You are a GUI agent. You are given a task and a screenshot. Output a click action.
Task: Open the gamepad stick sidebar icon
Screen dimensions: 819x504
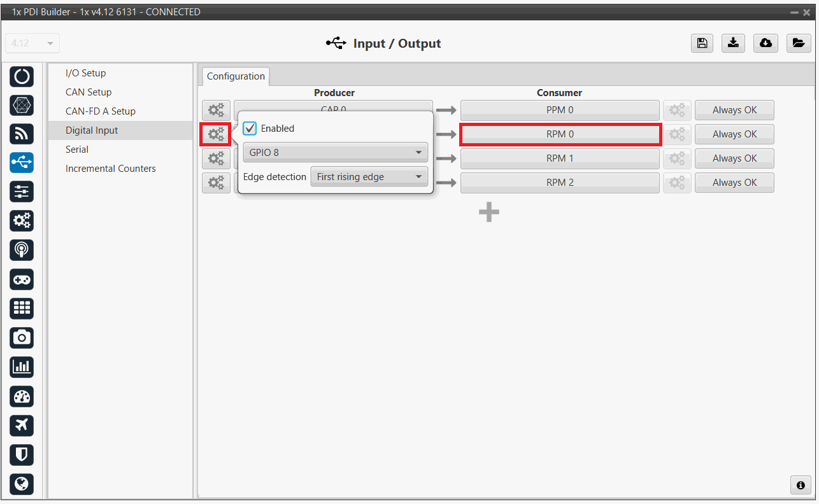[22, 279]
